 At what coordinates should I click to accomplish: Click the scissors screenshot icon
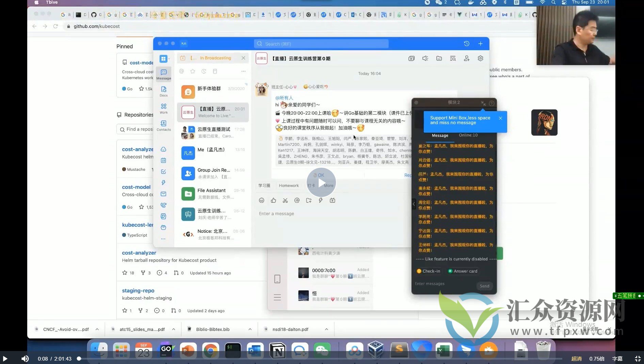[285, 200]
